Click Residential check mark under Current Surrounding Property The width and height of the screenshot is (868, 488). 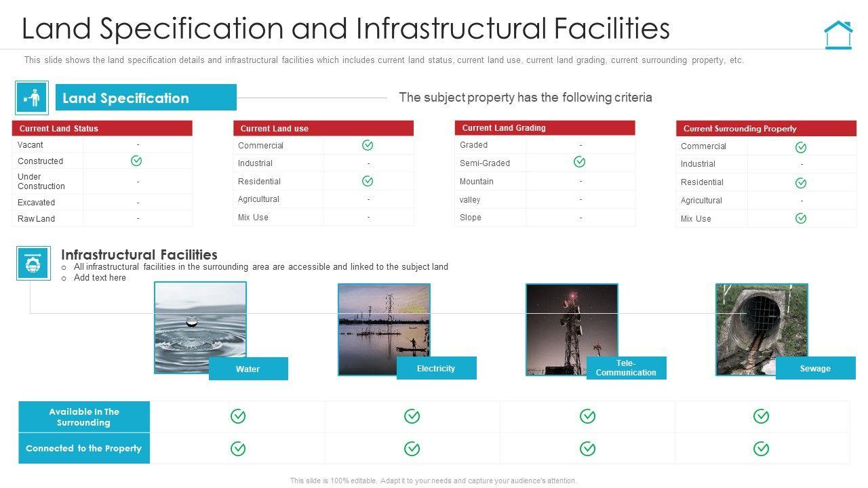(801, 183)
